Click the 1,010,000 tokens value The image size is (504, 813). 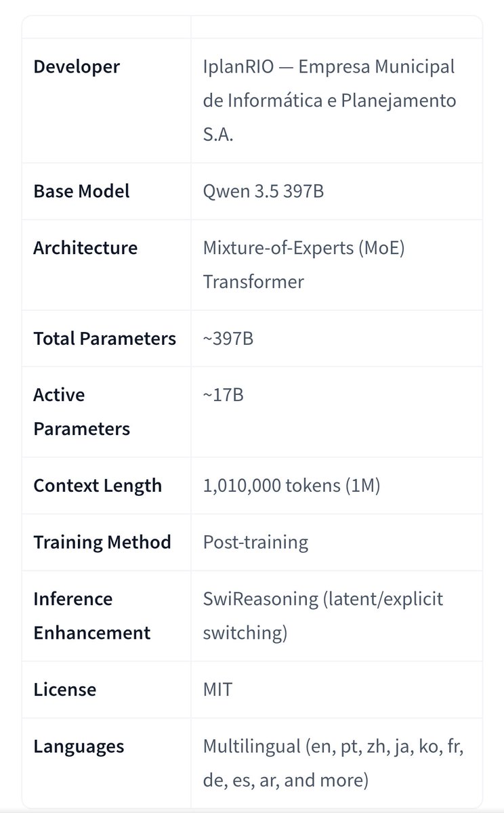point(291,485)
